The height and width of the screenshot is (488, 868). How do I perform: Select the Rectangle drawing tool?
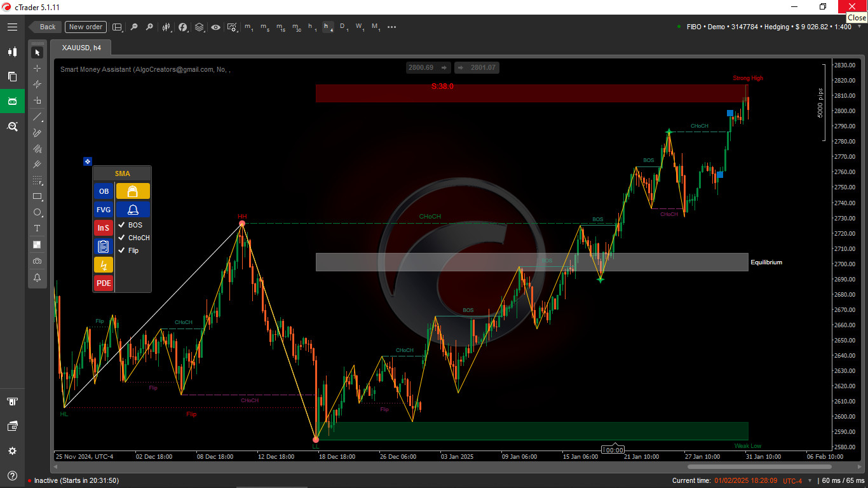[x=37, y=196]
